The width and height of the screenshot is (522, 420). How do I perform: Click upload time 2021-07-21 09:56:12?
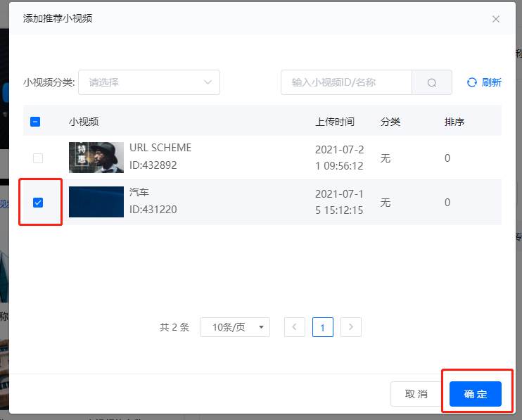click(x=339, y=158)
